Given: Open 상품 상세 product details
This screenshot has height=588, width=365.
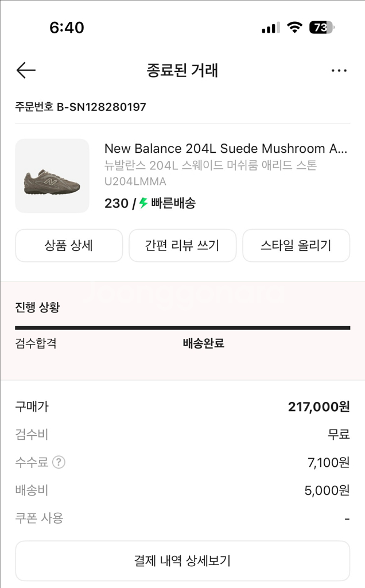Looking at the screenshot, I should click(69, 246).
